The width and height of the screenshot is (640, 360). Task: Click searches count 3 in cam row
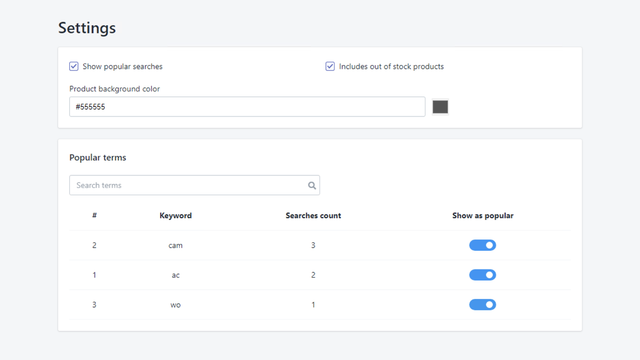pyautogui.click(x=313, y=245)
